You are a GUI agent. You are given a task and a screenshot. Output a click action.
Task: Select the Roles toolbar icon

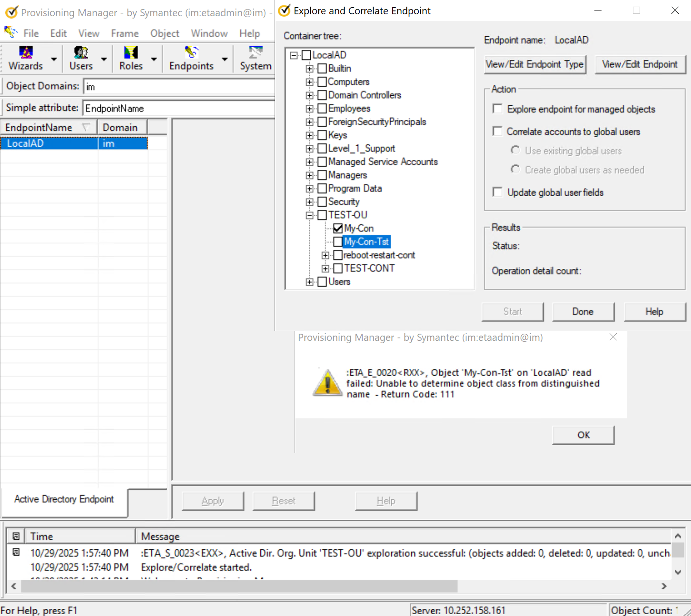[131, 52]
